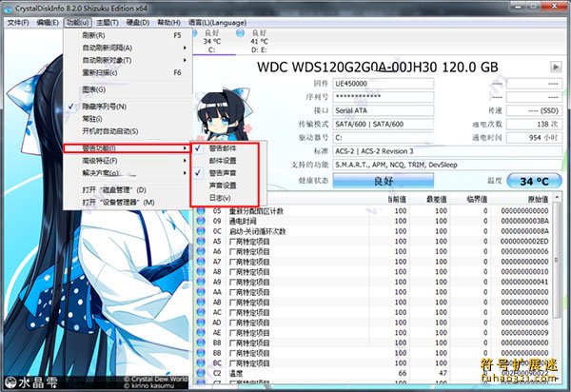
Task: Open 主题(T) menu
Action: coord(107,23)
